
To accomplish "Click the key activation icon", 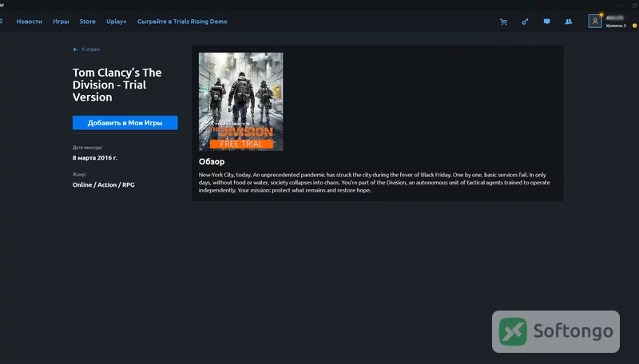I will (x=525, y=22).
